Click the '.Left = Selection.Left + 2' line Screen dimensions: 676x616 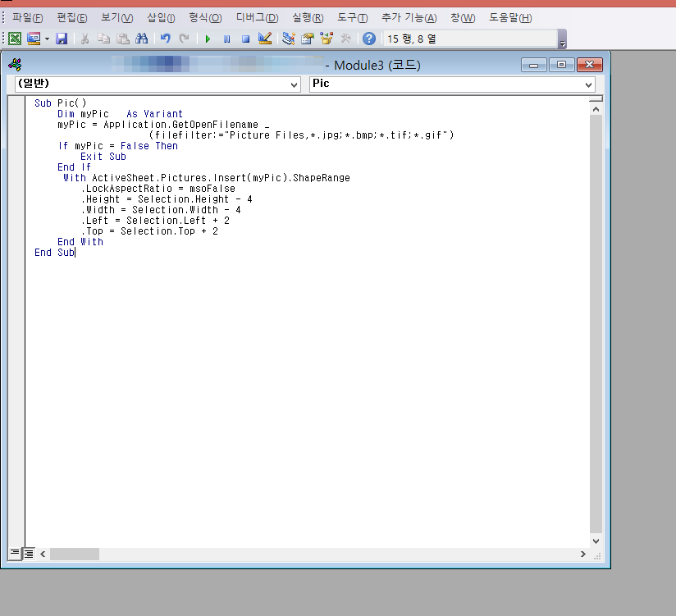tap(155, 221)
